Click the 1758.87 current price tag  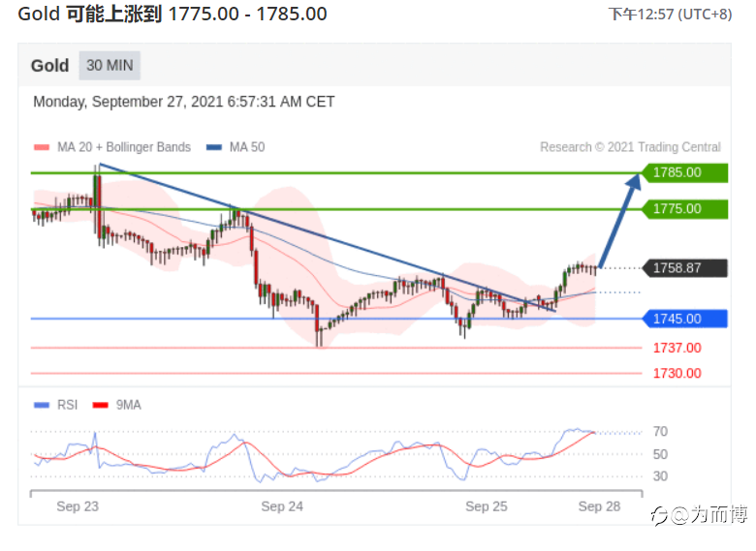tap(685, 268)
